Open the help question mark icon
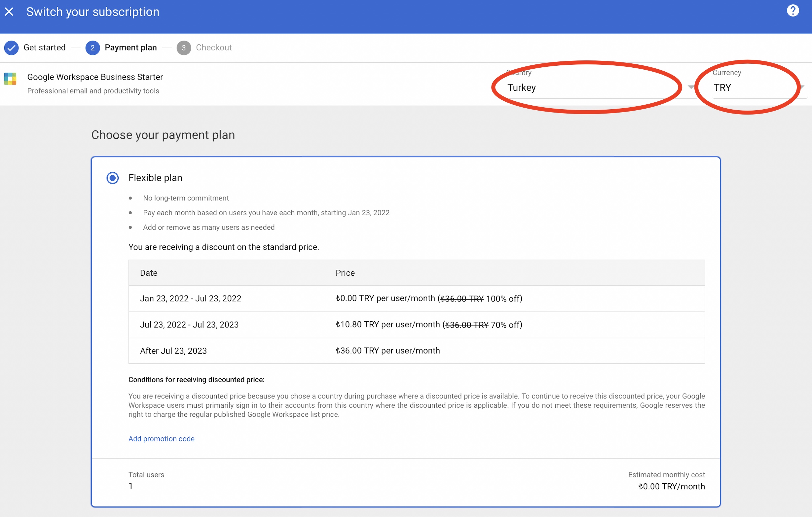 [793, 11]
